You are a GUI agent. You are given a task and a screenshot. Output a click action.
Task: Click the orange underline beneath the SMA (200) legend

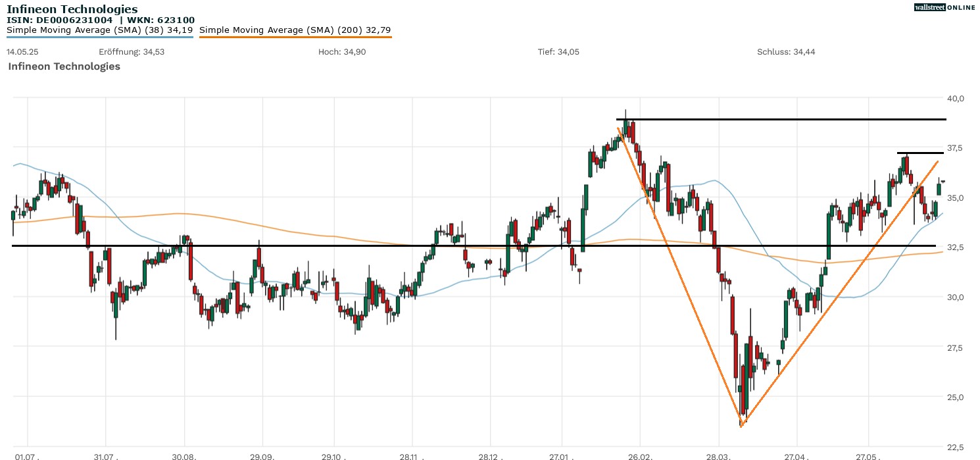coord(295,37)
